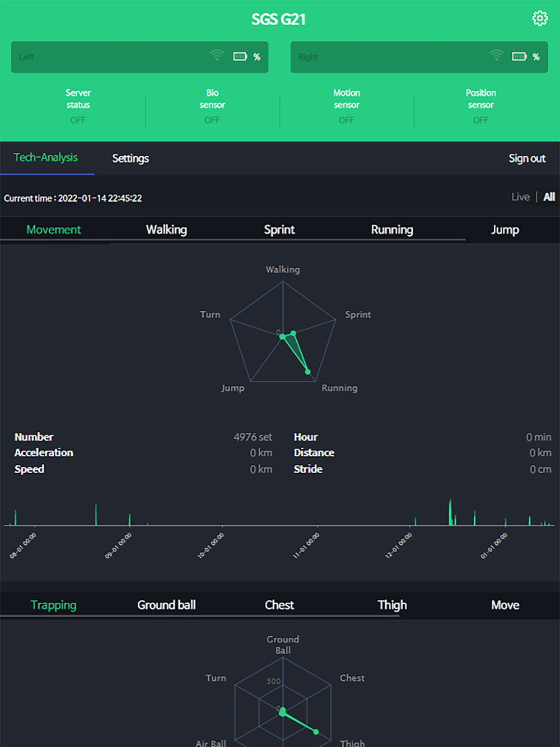This screenshot has height=747, width=560.
Task: Select the Chest tab
Action: pyautogui.click(x=279, y=605)
